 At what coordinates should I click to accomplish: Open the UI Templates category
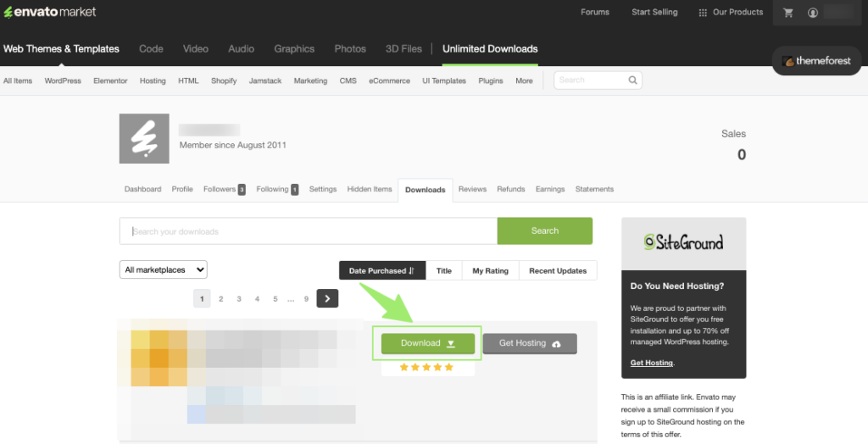point(444,80)
